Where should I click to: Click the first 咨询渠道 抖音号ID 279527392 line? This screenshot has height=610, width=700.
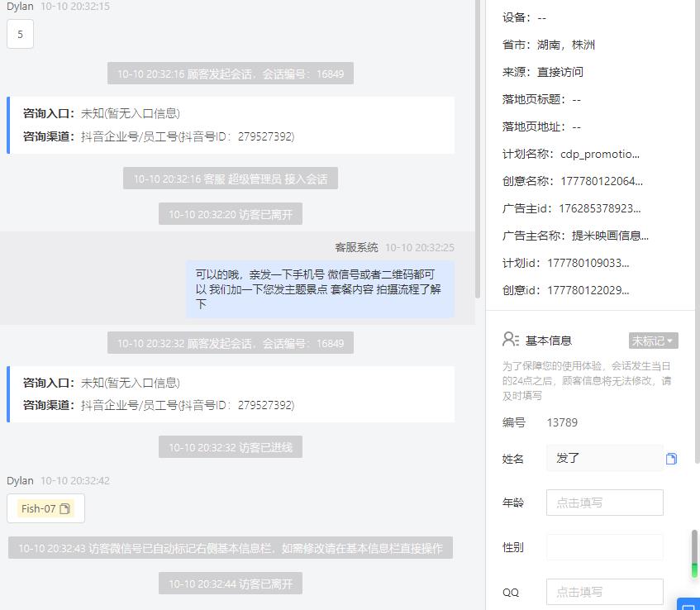(159, 136)
